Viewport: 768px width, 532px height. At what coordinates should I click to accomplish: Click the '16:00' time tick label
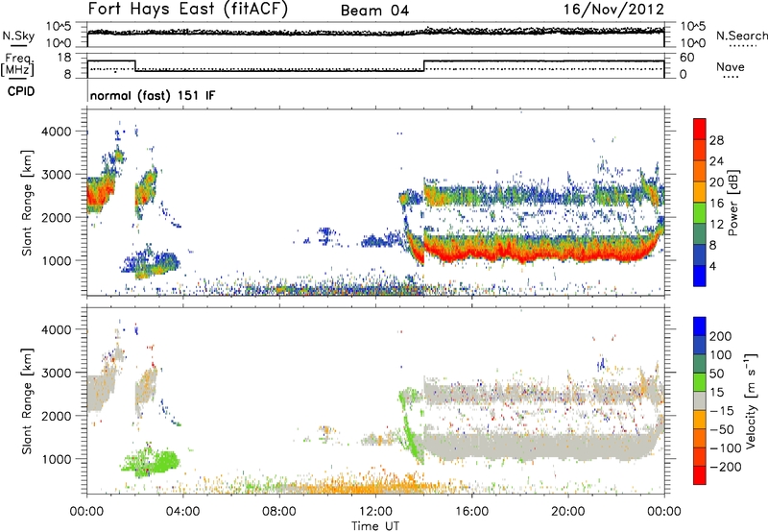pos(471,512)
